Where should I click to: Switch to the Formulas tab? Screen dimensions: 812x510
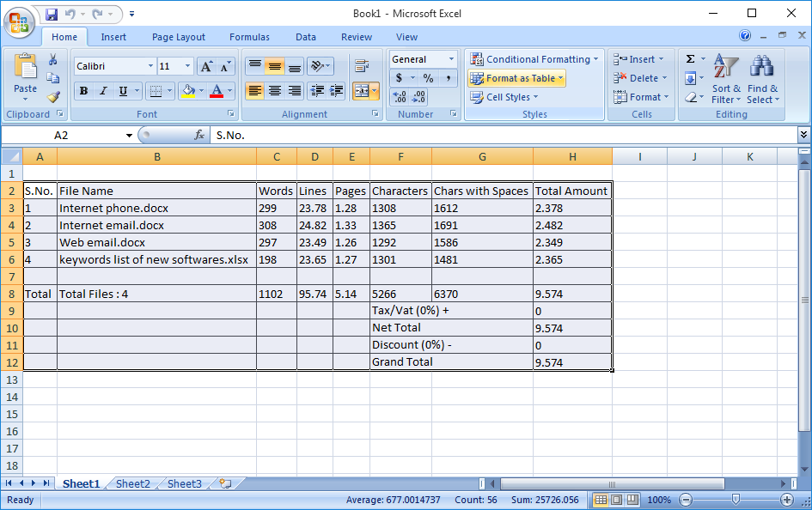click(249, 37)
